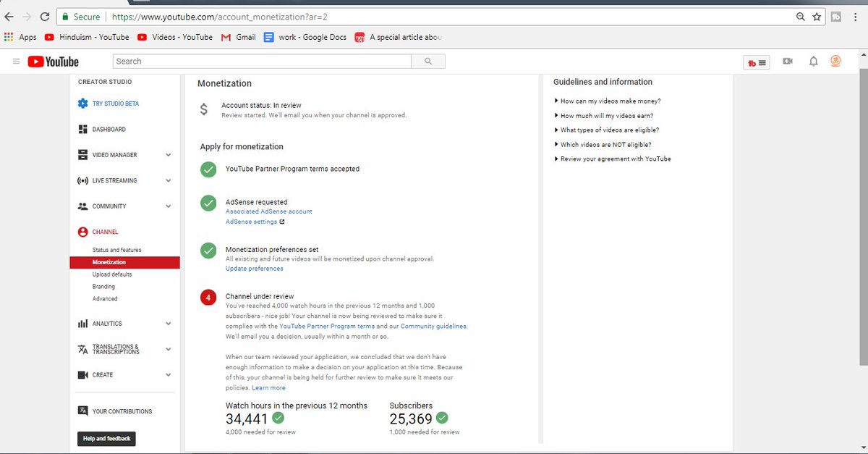The image size is (868, 454).
Task: Click the Help and feedback button
Action: [106, 439]
